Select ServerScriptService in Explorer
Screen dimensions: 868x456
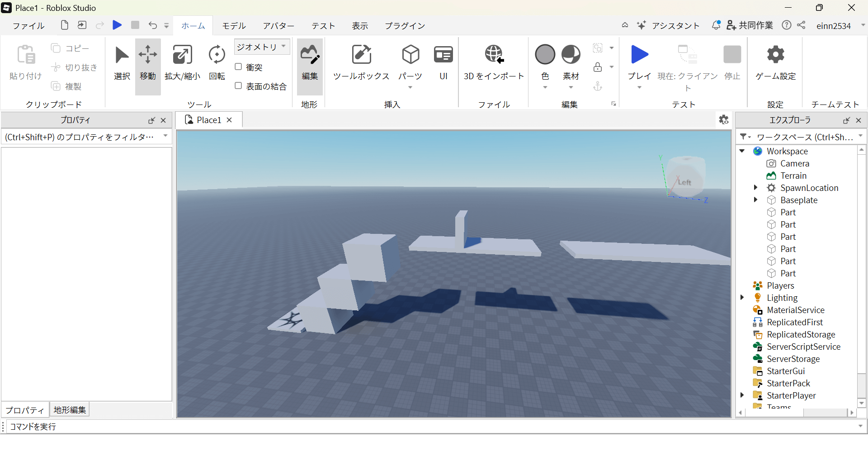[x=803, y=347]
